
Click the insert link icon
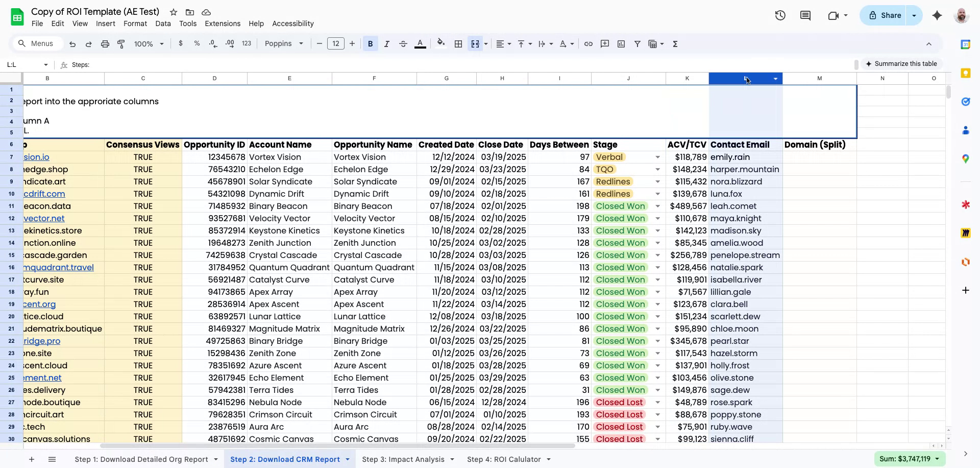point(588,44)
